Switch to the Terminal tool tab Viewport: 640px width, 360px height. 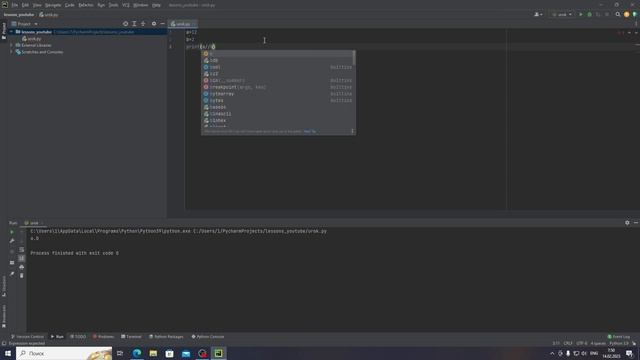pyautogui.click(x=131, y=337)
